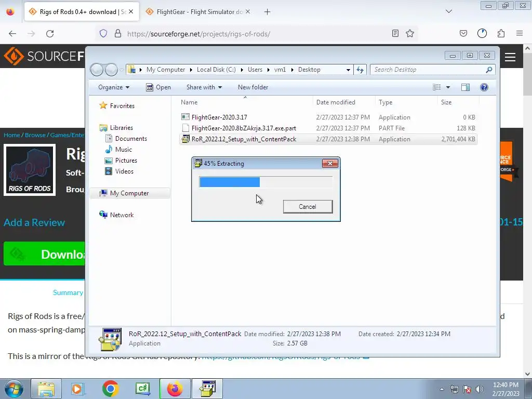Click the Firefox URL address field
Image resolution: width=532 pixels, height=399 pixels.
click(x=258, y=34)
